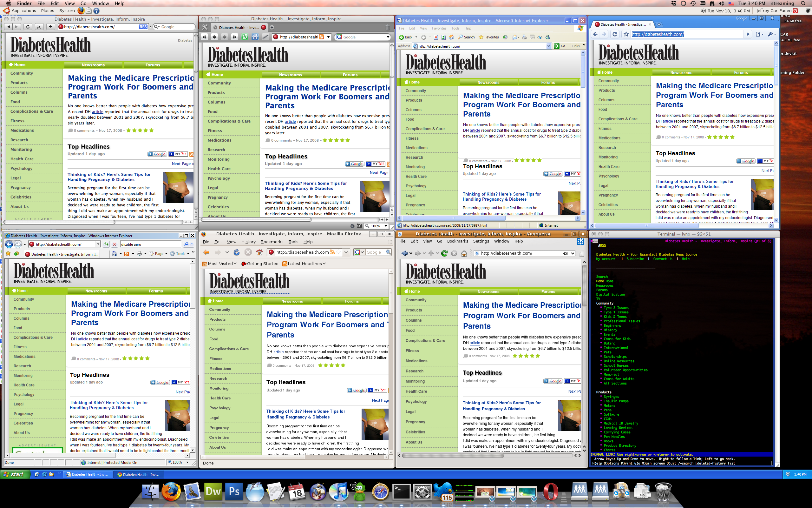Image resolution: width=812 pixels, height=508 pixels.
Task: Click the Home icon in Firefox's navigation toolbar
Action: pyautogui.click(x=259, y=252)
